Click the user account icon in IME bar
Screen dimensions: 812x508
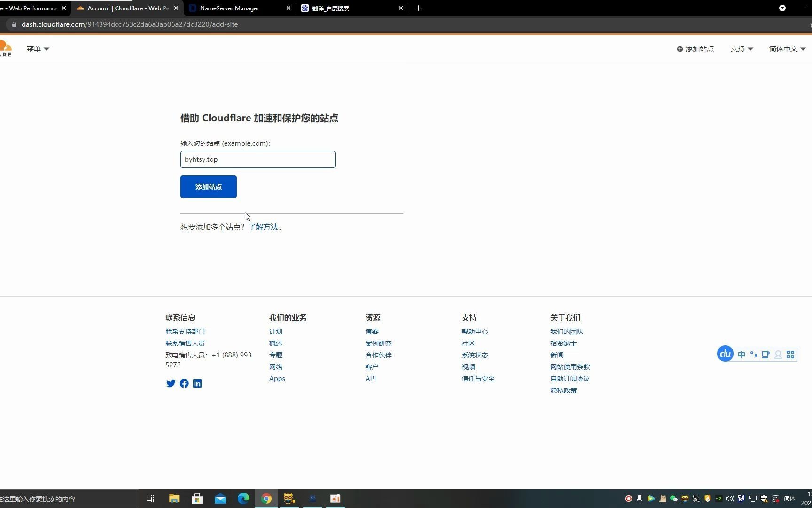click(x=778, y=355)
